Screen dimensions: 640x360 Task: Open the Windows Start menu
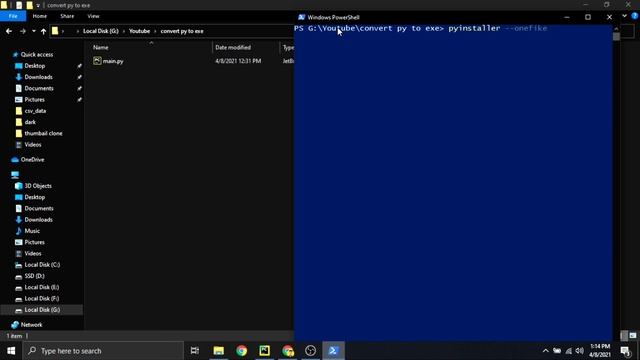point(11,351)
